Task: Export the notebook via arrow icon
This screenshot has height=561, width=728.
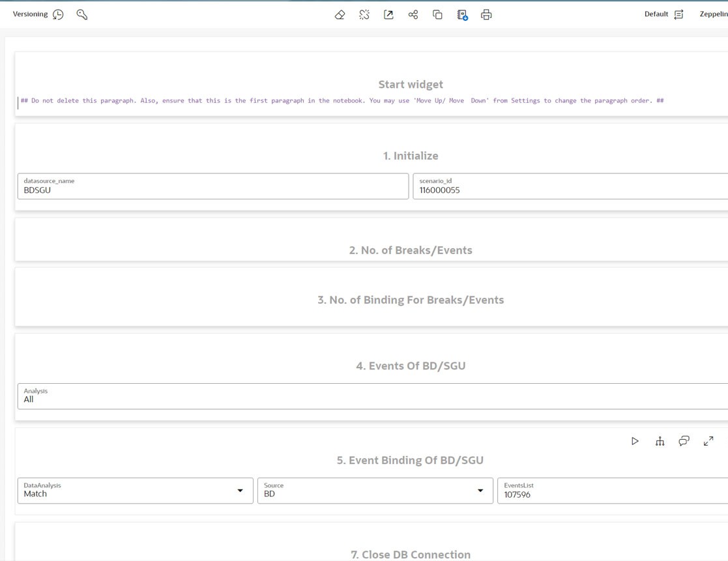Action: (388, 15)
